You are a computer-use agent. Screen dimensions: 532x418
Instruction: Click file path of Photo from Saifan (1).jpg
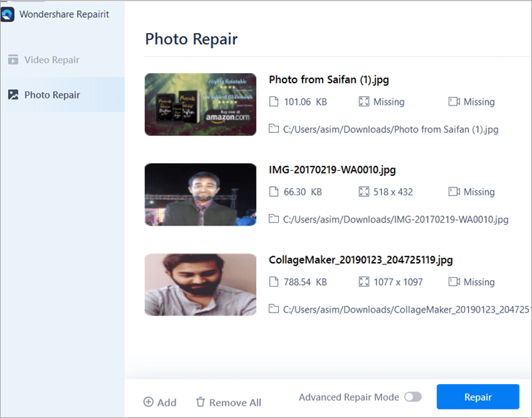pyautogui.click(x=390, y=129)
